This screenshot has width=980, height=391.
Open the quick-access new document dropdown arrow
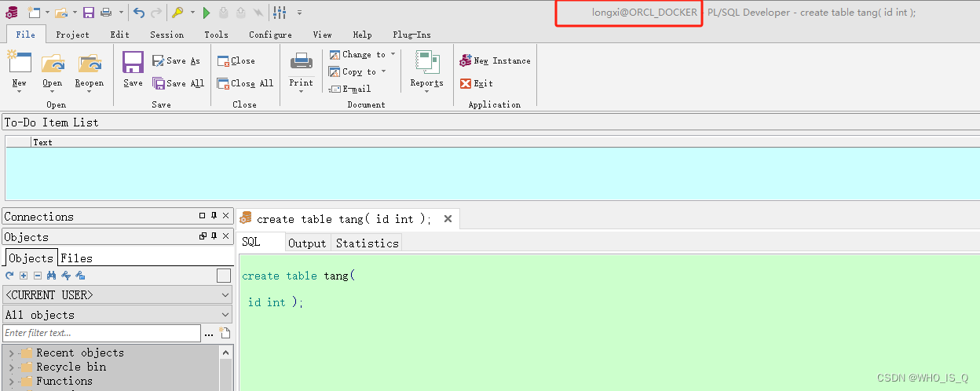click(46, 13)
